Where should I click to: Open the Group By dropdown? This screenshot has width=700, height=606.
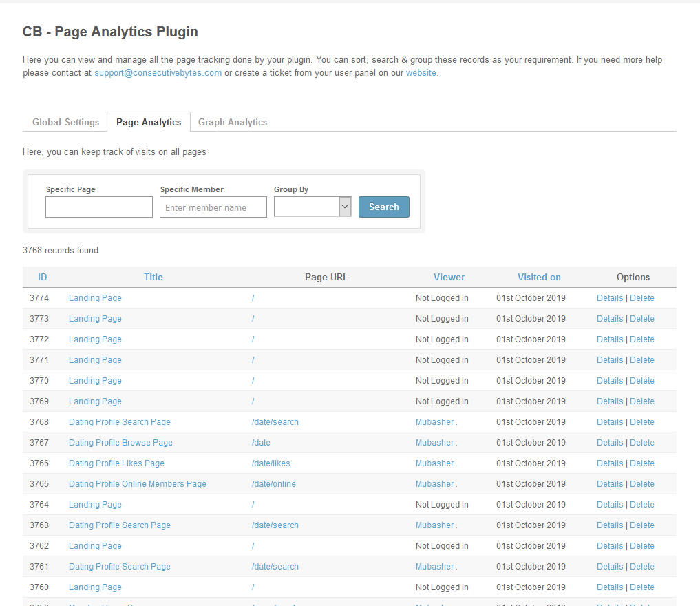point(312,207)
